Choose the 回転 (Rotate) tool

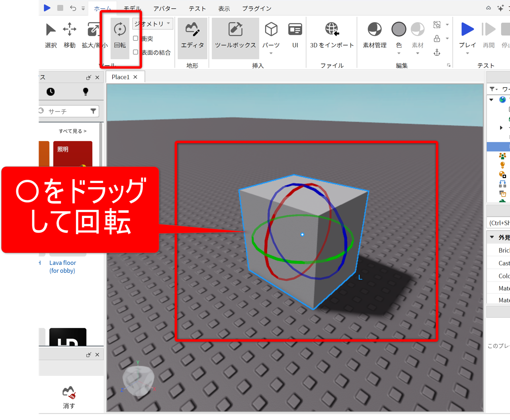point(120,35)
